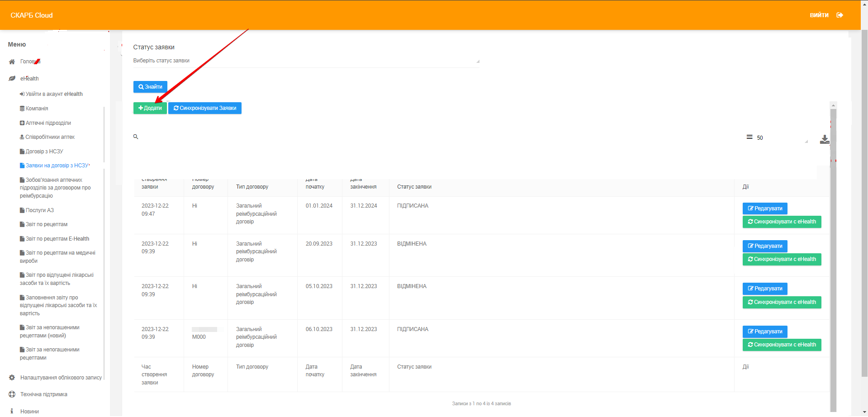Edit the request dated 01.01.2024
Image resolution: width=868 pixels, height=417 pixels.
(764, 208)
